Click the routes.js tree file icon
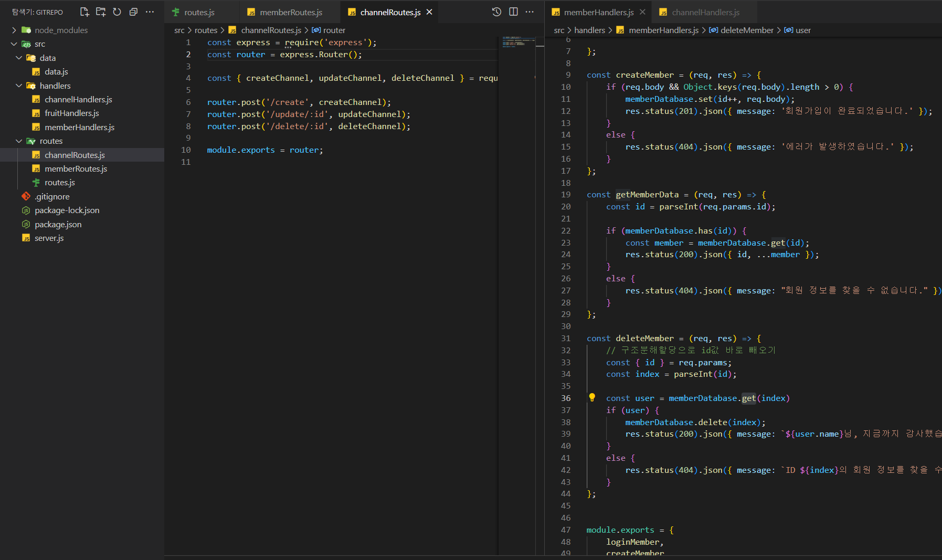The image size is (942, 560). pos(36,182)
